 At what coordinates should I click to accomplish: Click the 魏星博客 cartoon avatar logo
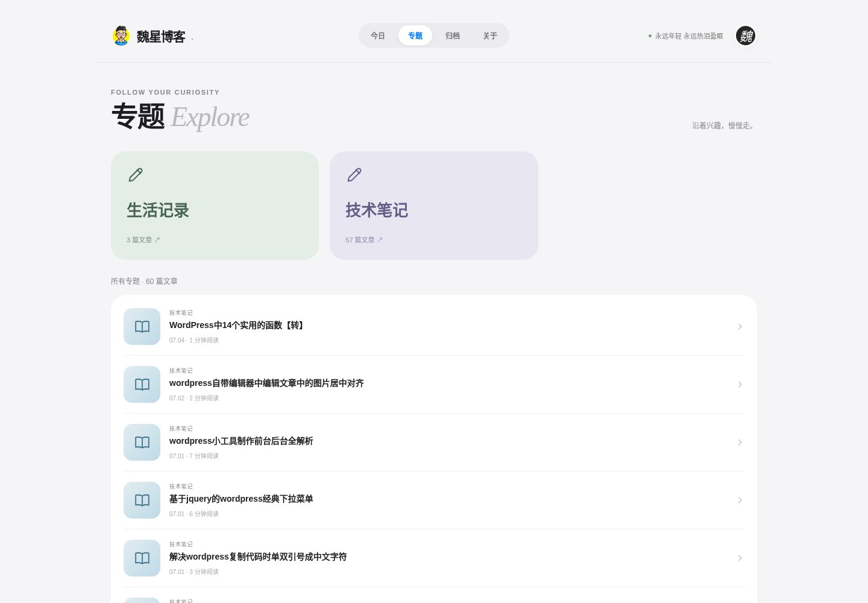click(x=121, y=36)
